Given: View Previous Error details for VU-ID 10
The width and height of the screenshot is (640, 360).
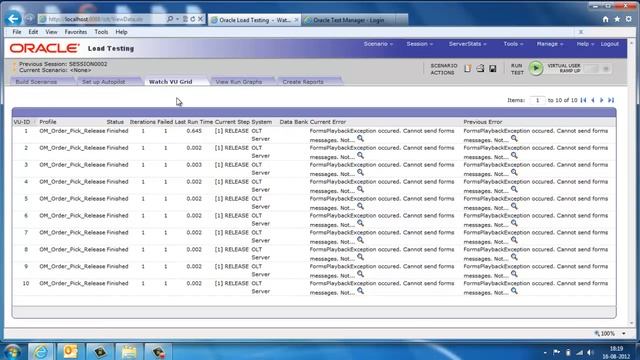Looking at the screenshot, I should (514, 291).
